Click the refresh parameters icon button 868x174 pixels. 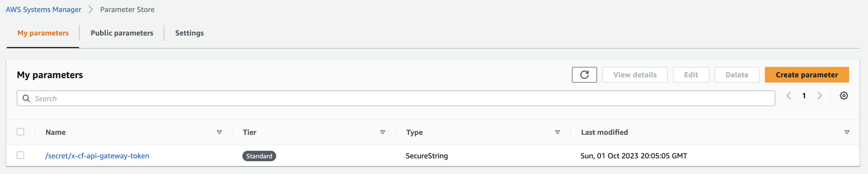(x=584, y=75)
